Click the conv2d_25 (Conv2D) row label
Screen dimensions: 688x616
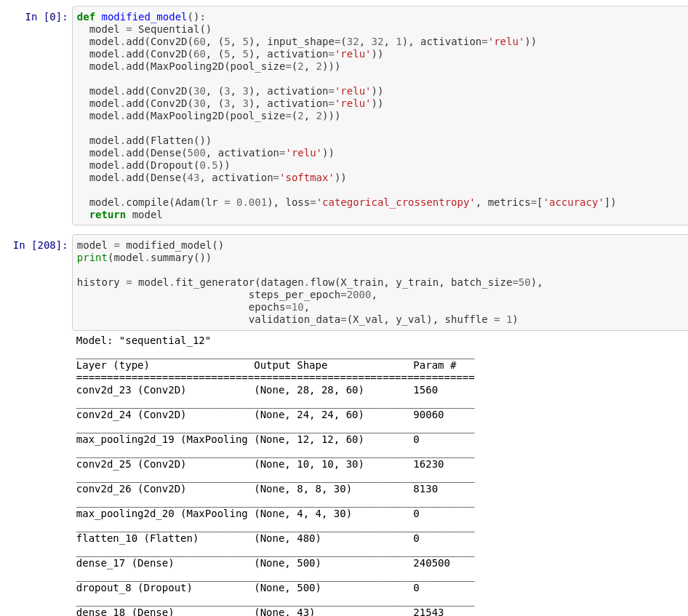click(131, 464)
